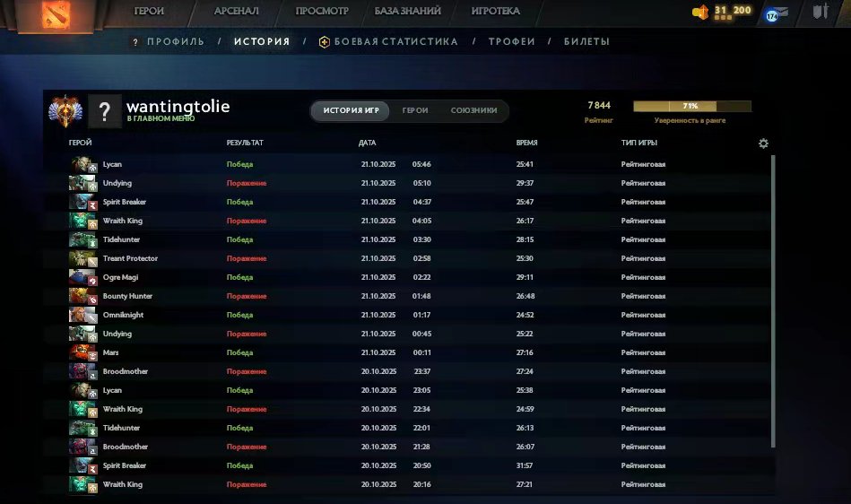Switch to the Союзники toggle tab
The height and width of the screenshot is (504, 851).
[473, 111]
